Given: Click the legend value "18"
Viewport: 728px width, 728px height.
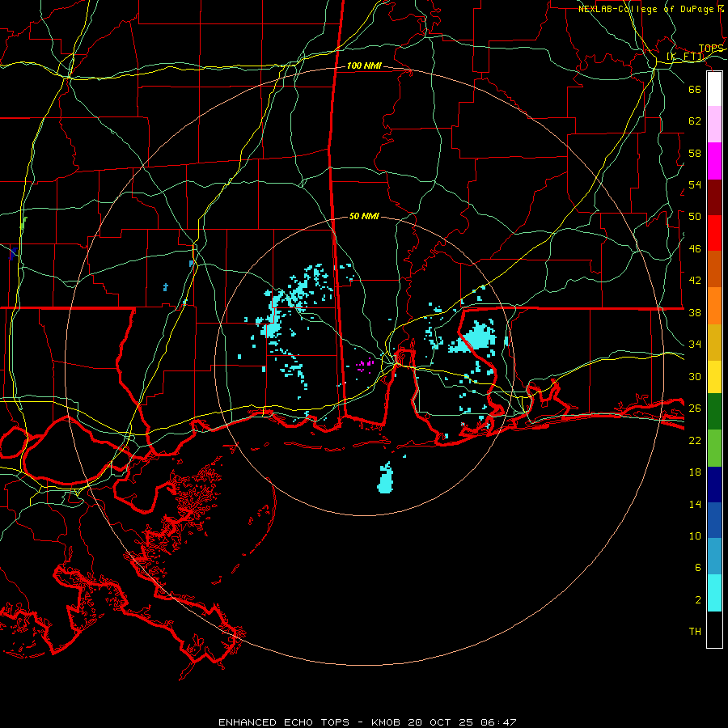Looking at the screenshot, I should 695,472.
